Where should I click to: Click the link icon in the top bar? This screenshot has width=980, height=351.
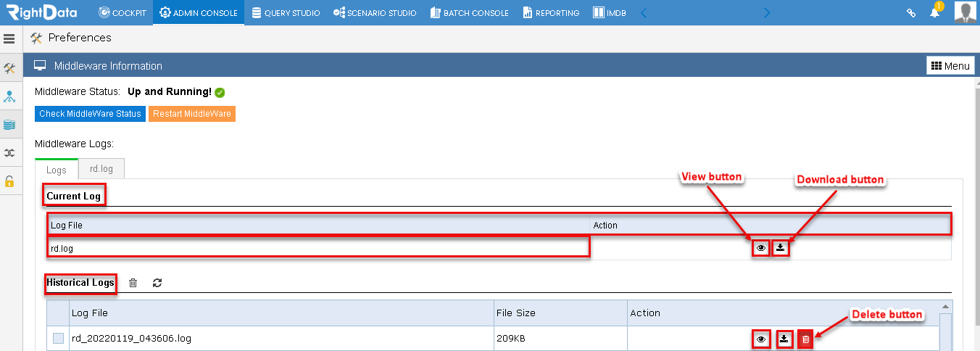pyautogui.click(x=911, y=12)
